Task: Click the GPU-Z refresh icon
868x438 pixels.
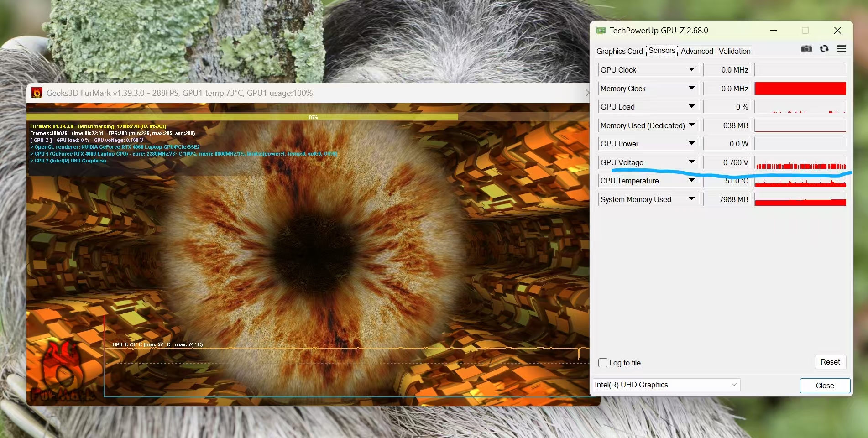Action: click(824, 49)
